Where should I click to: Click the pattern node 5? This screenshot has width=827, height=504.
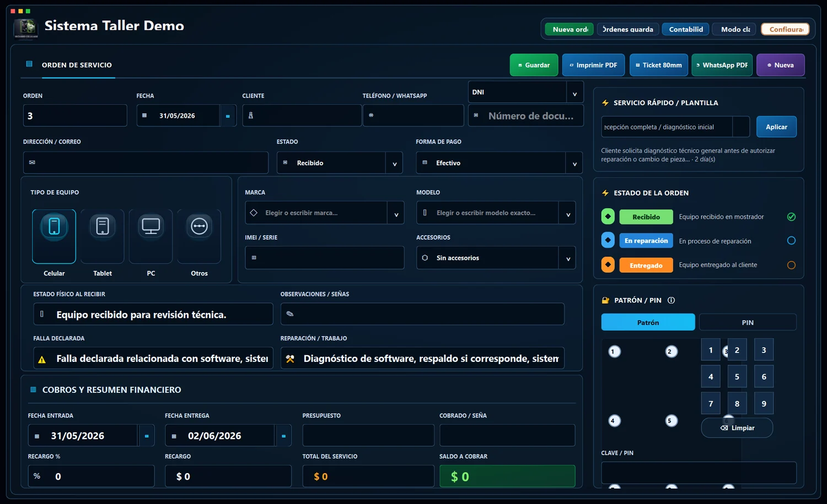pyautogui.click(x=672, y=421)
